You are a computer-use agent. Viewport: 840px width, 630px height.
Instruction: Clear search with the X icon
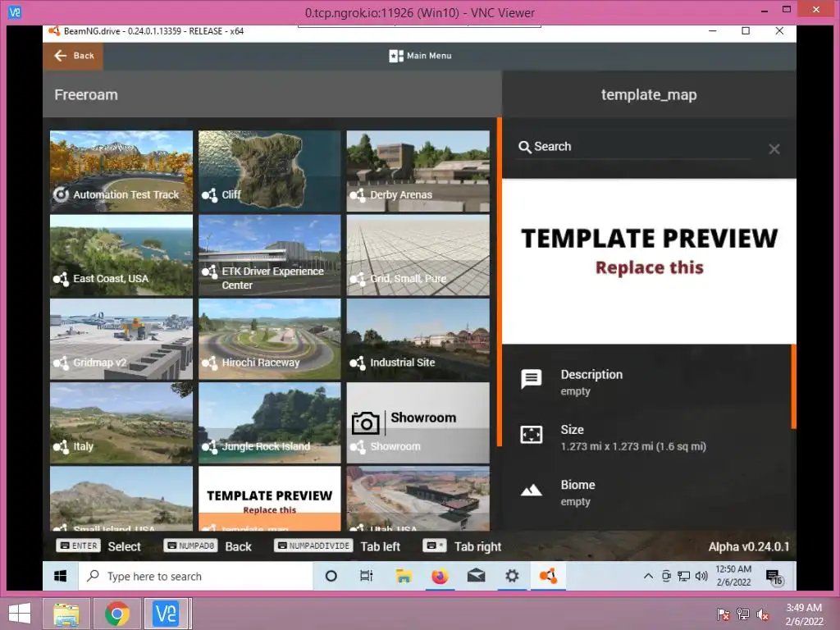(x=774, y=149)
